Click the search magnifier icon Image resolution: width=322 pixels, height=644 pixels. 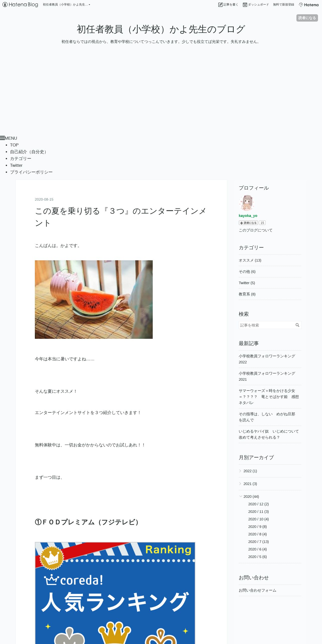[297, 325]
